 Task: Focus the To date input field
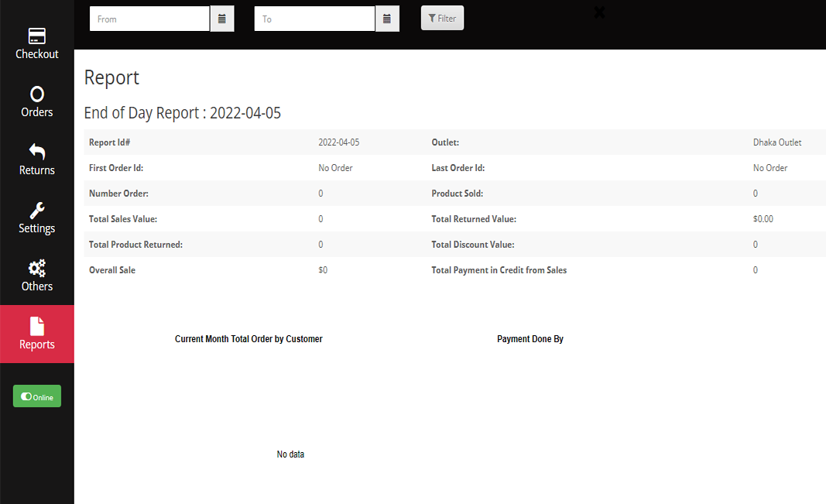coord(314,19)
